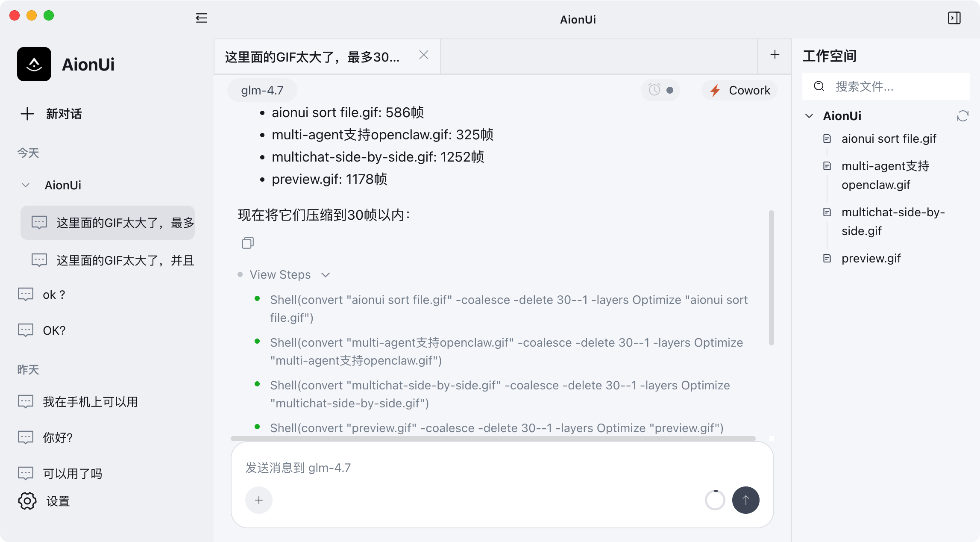Click the send message arrow button
Viewport: 980px width, 542px height.
click(745, 500)
